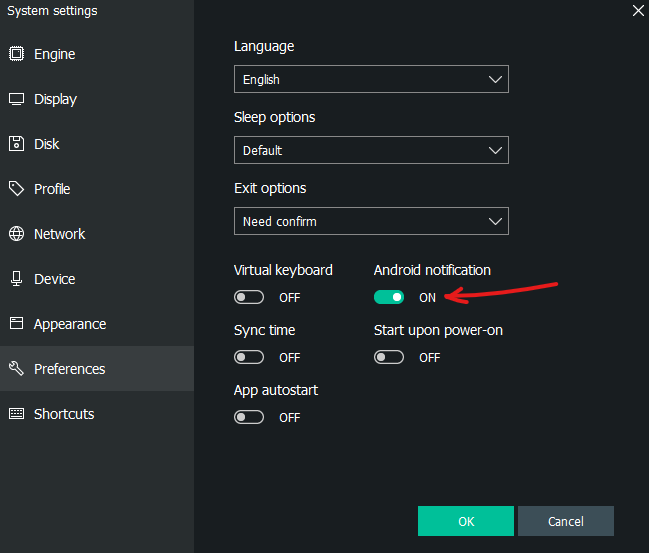This screenshot has height=553, width=649.
Task: Open the Language dropdown showing English
Action: click(371, 79)
